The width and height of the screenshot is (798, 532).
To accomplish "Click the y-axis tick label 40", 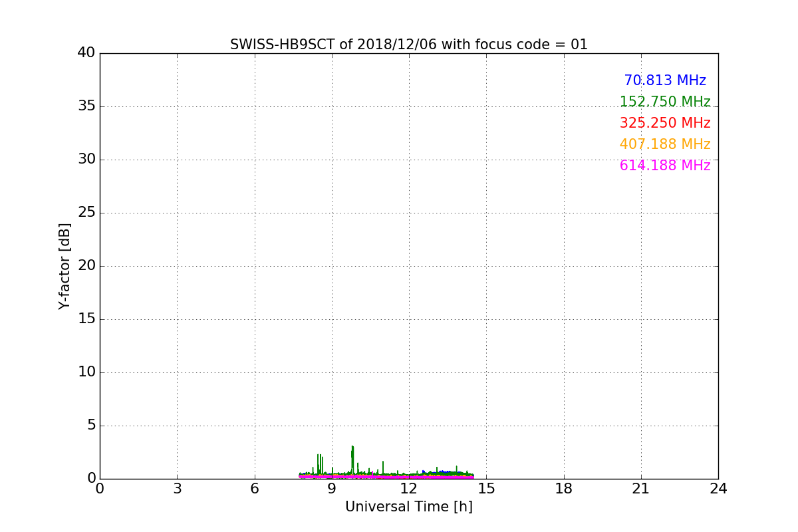I will click(86, 53).
